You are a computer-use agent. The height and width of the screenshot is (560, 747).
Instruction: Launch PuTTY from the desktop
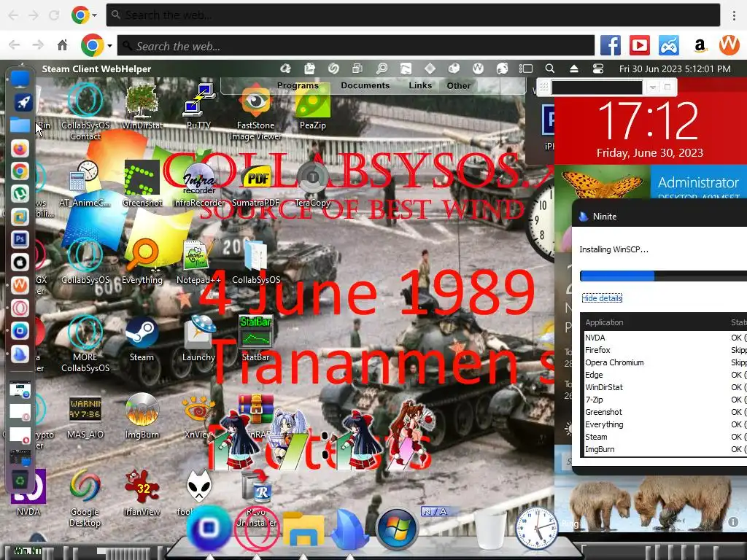[x=198, y=107]
